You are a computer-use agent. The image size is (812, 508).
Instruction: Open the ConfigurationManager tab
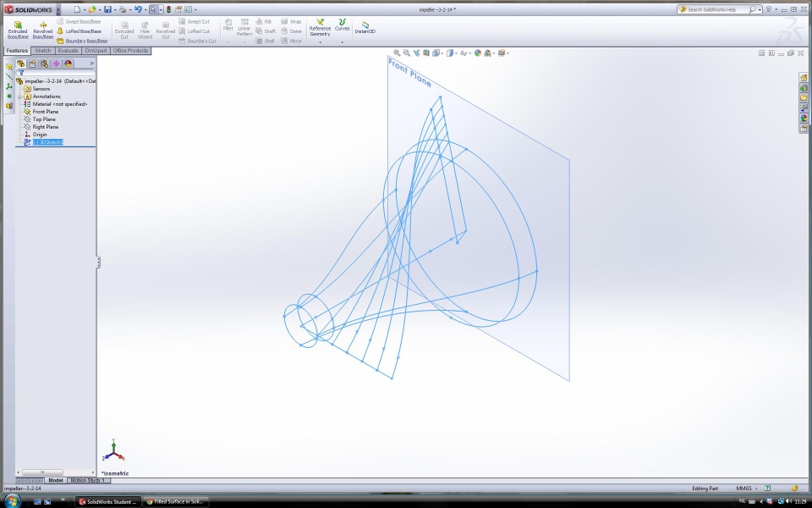point(45,63)
